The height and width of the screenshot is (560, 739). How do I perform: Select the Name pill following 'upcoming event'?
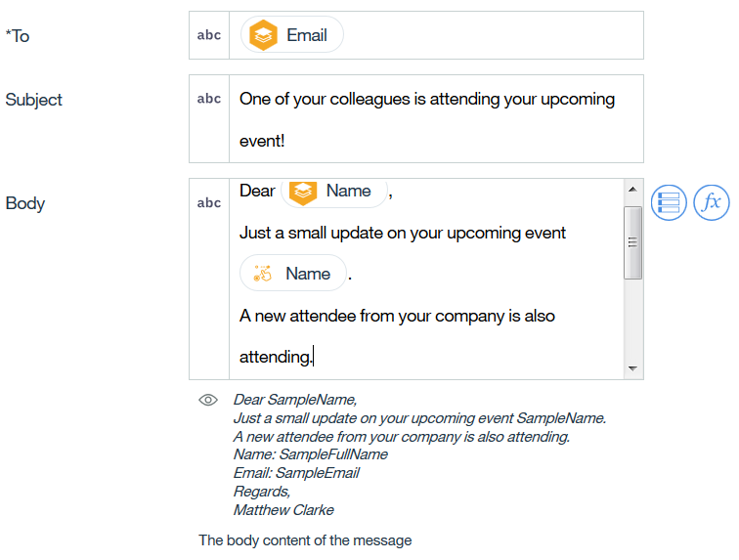pyautogui.click(x=293, y=274)
